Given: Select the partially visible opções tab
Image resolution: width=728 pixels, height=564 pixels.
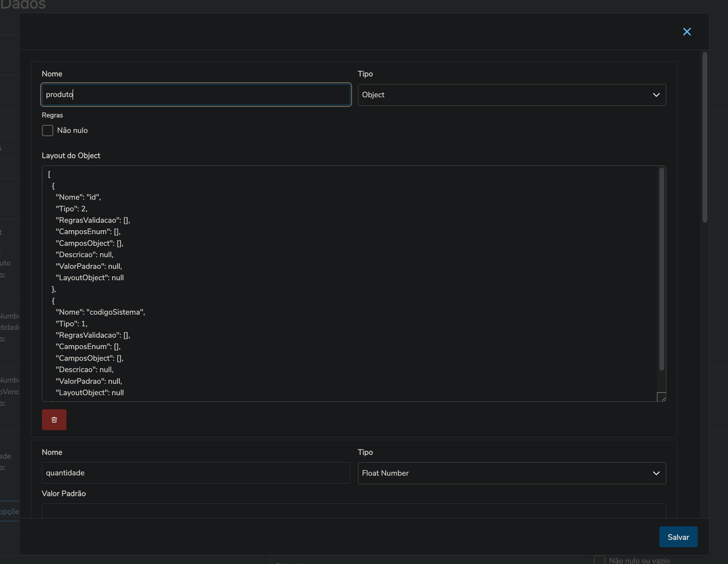Looking at the screenshot, I should coord(9,511).
